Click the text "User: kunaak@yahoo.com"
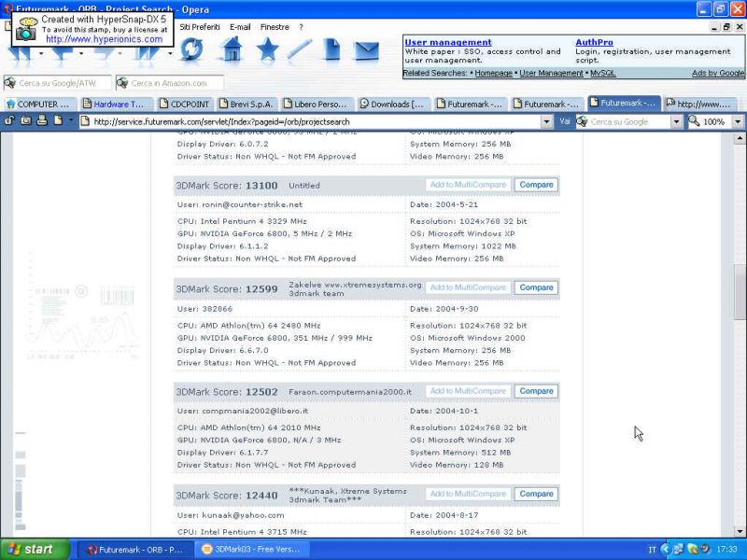This screenshot has height=560, width=747. 231,515
